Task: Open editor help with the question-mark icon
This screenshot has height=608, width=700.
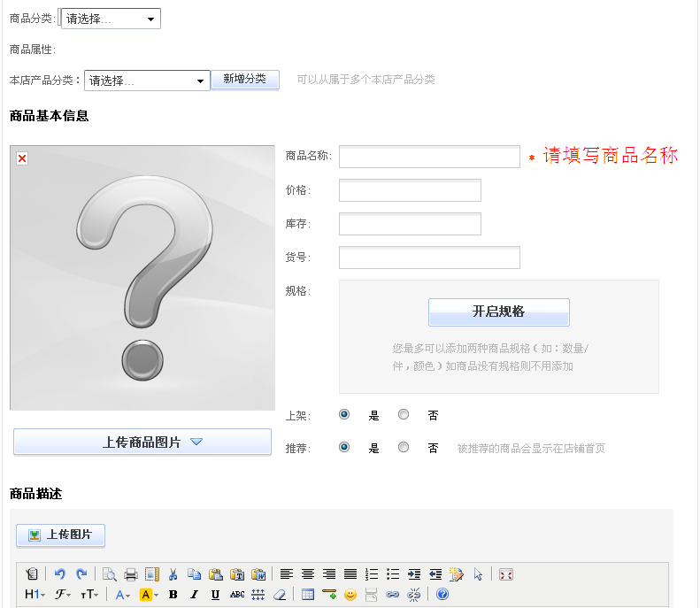Action: [x=442, y=595]
